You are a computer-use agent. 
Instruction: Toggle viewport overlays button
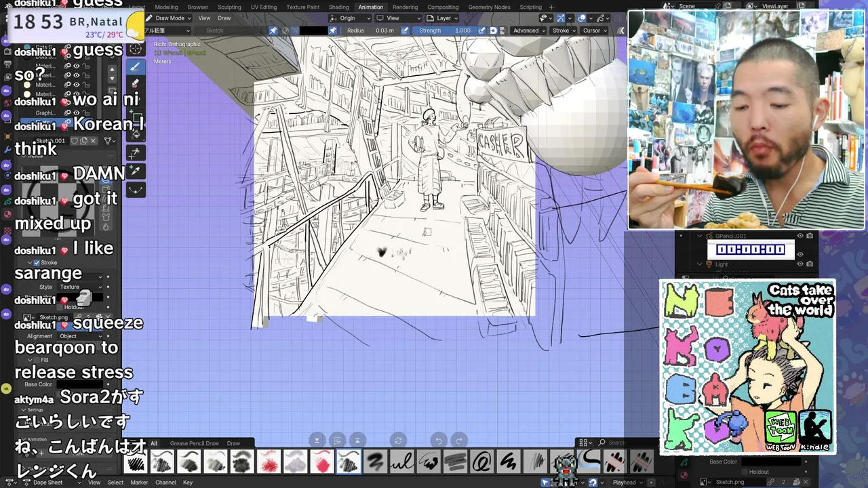[582, 18]
